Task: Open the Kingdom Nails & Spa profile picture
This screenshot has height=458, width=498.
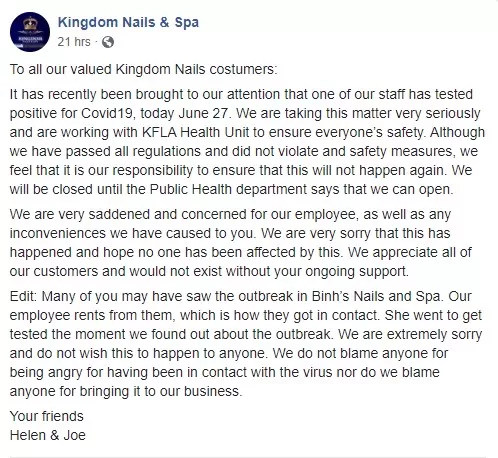Action: pos(30,32)
